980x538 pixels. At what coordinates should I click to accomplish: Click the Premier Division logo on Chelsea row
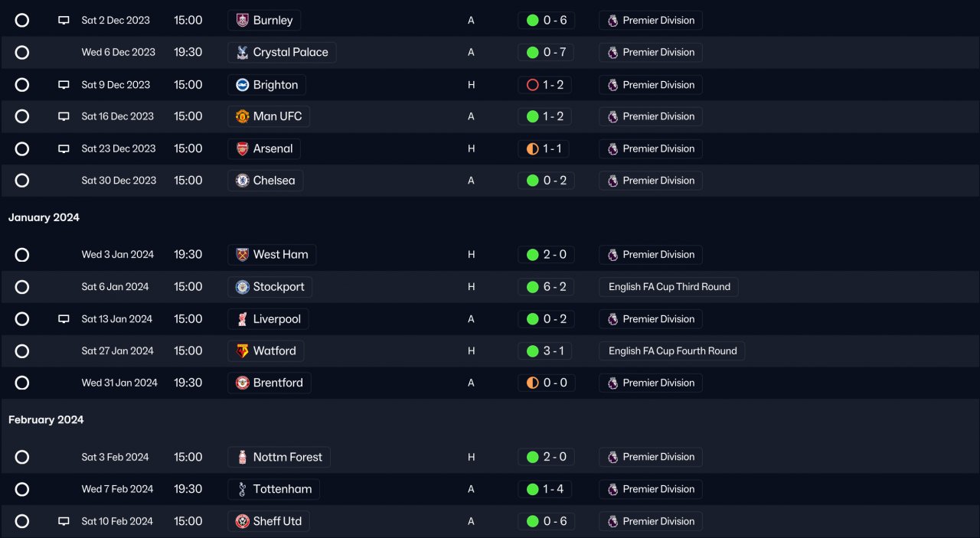click(612, 181)
